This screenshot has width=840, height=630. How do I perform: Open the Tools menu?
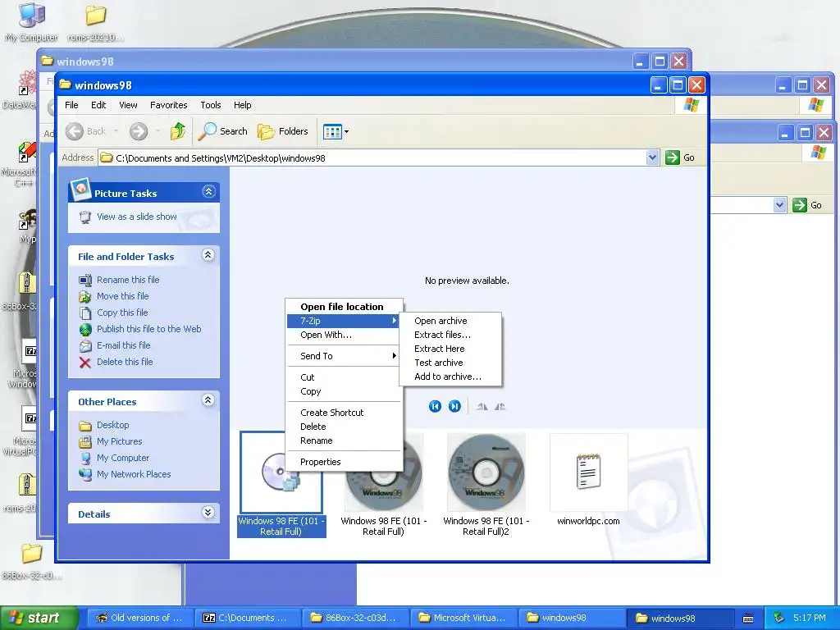(x=211, y=105)
